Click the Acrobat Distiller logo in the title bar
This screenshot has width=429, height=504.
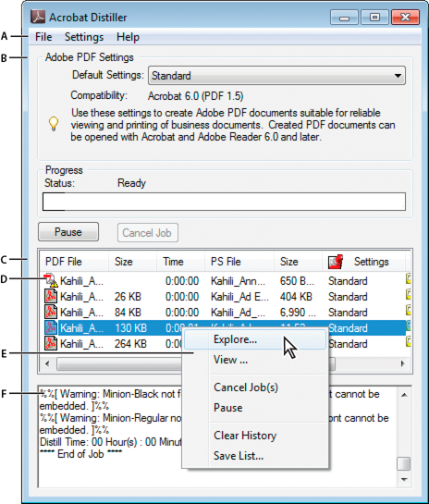[x=38, y=17]
